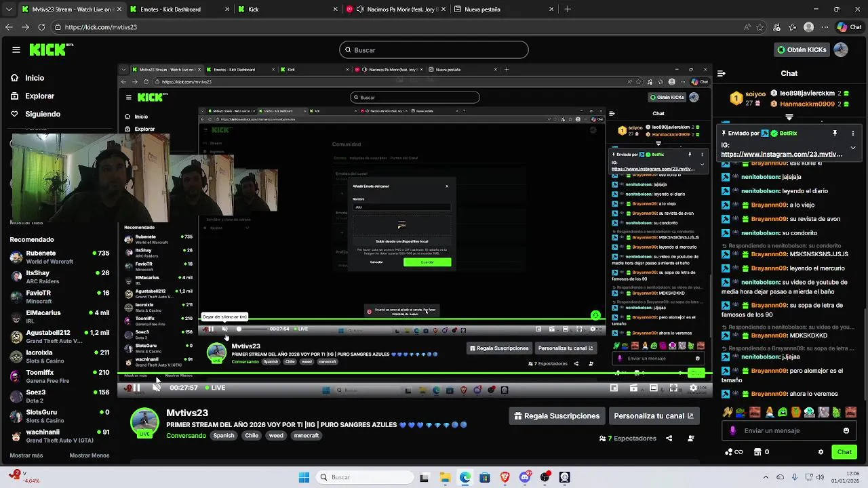The width and height of the screenshot is (868, 488).
Task: Click the Buscar search field in Kick header
Action: point(434,50)
